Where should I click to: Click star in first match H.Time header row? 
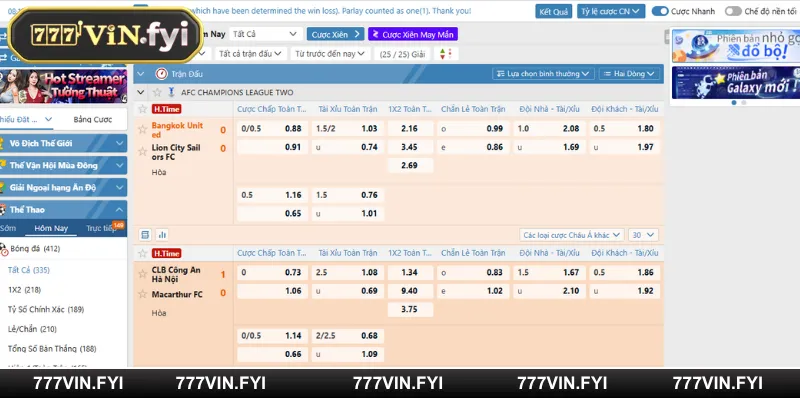(x=142, y=109)
